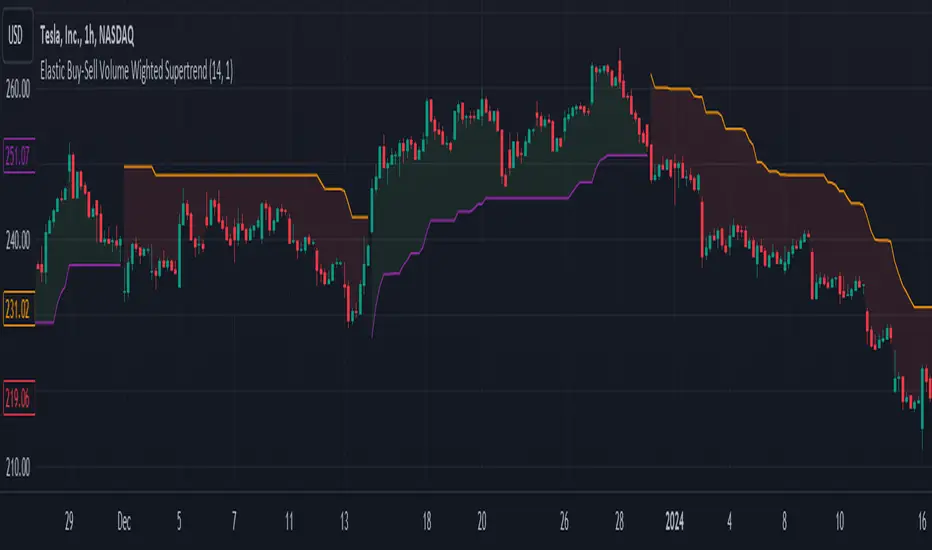Click the 210.00 price axis label
Screen dimensions: 932x550
(x=19, y=466)
